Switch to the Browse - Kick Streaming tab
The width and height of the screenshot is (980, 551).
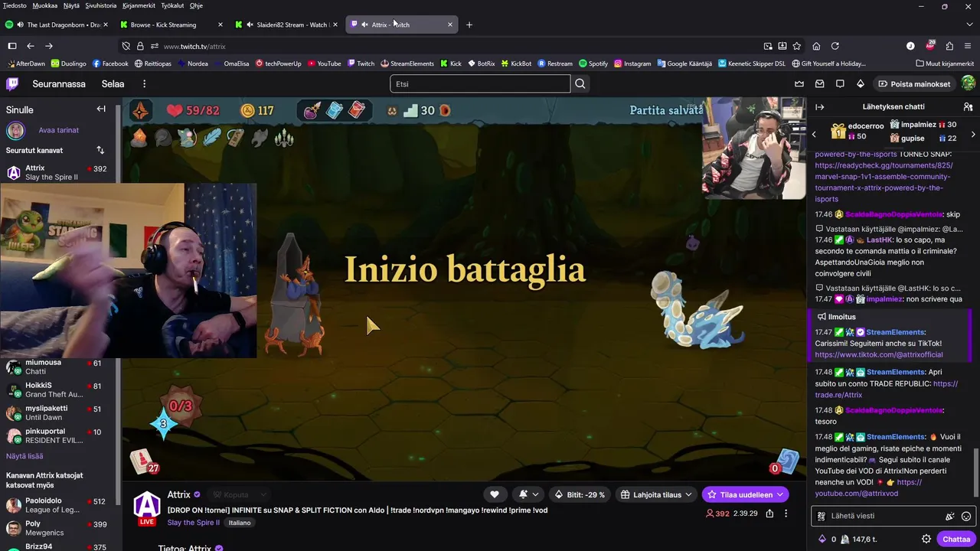(169, 24)
